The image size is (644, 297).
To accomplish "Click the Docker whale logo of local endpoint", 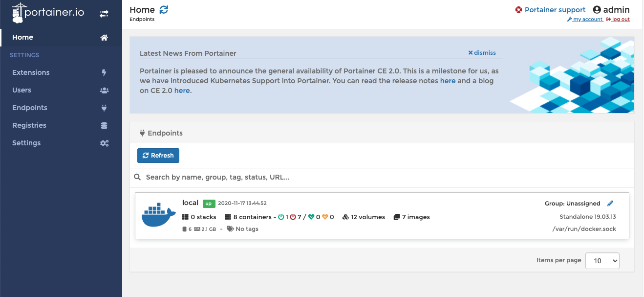I will pyautogui.click(x=158, y=215).
